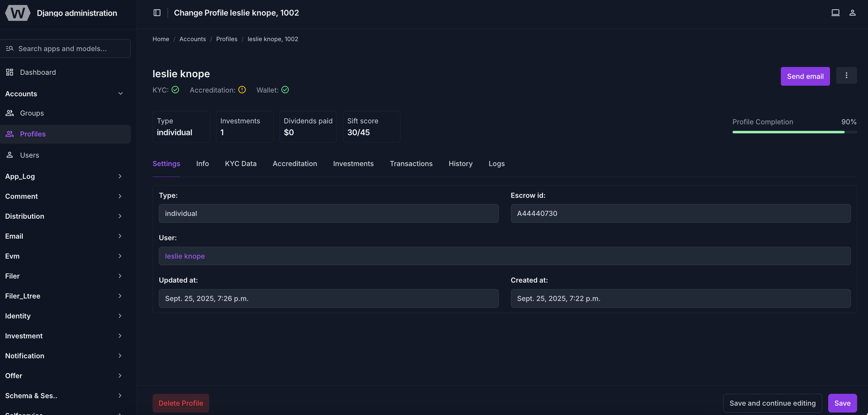The width and height of the screenshot is (868, 415).
Task: Open the Transactions tab
Action: pos(411,164)
